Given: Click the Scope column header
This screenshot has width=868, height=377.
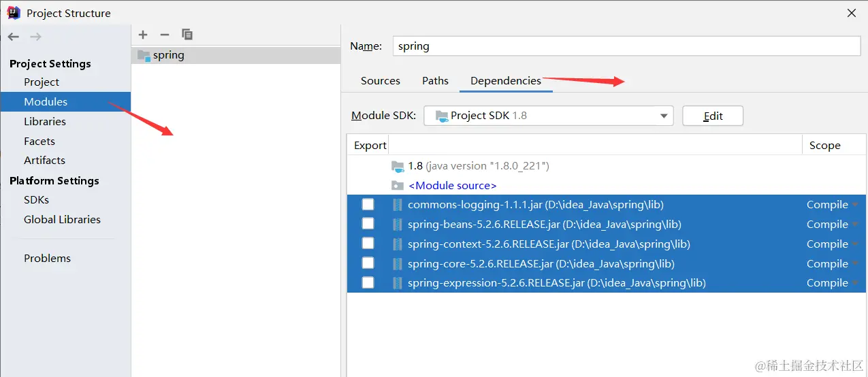Looking at the screenshot, I should pyautogui.click(x=824, y=145).
